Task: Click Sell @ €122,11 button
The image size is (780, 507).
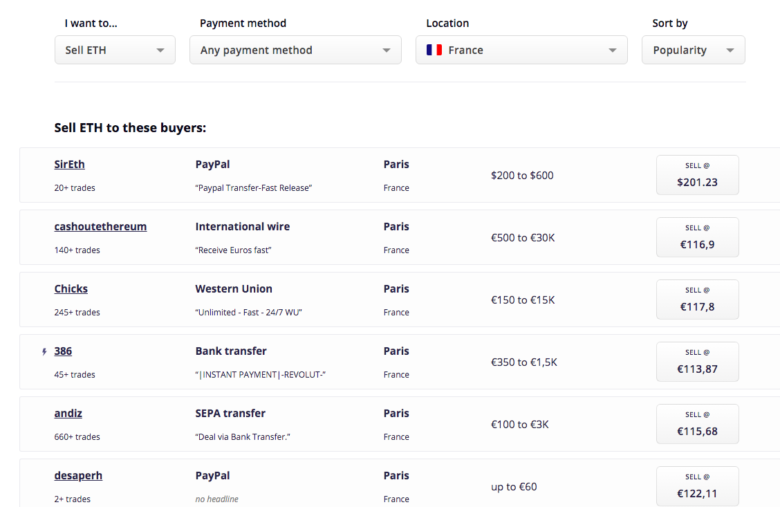Action: 697,486
